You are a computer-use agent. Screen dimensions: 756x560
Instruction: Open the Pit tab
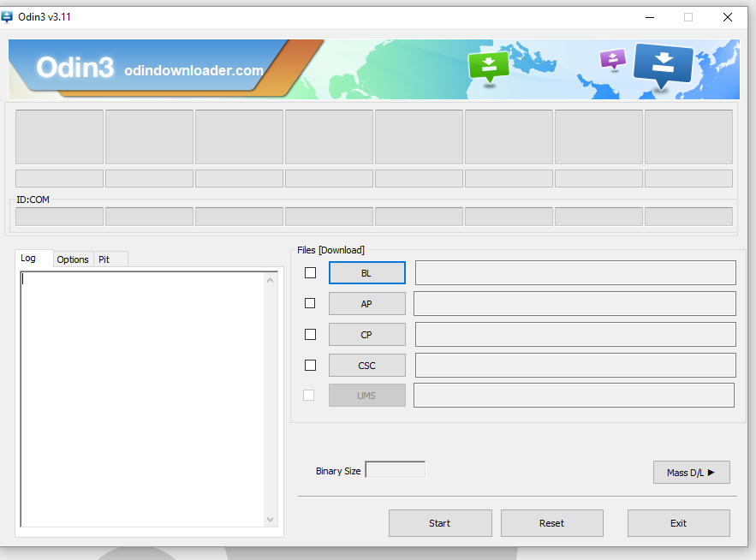click(x=104, y=259)
